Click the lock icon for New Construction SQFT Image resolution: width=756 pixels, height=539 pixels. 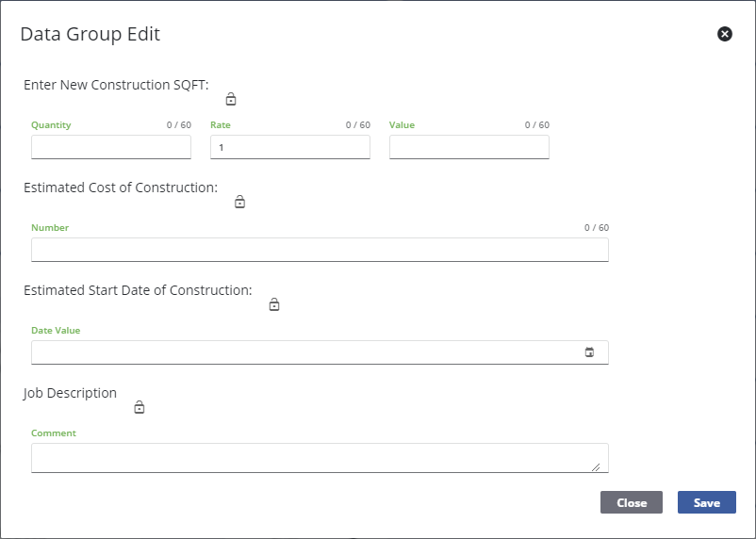pyautogui.click(x=231, y=99)
